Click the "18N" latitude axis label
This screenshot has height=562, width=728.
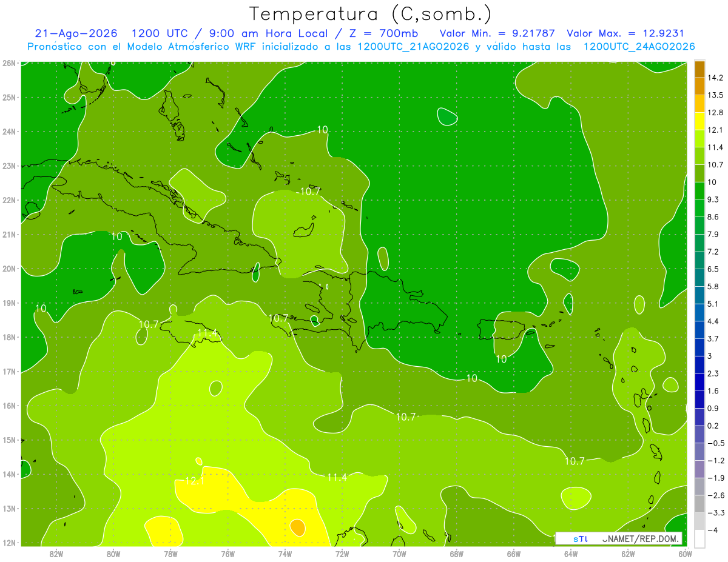pyautogui.click(x=8, y=337)
